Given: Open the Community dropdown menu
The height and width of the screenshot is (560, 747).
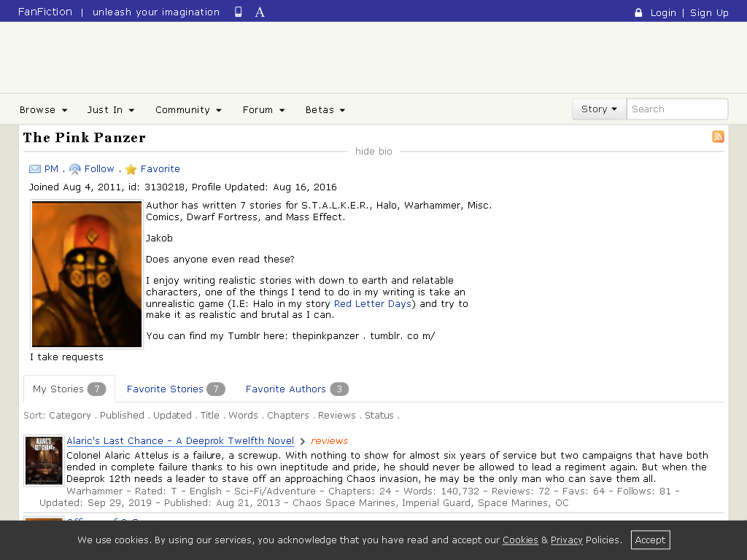Looking at the screenshot, I should 188,110.
